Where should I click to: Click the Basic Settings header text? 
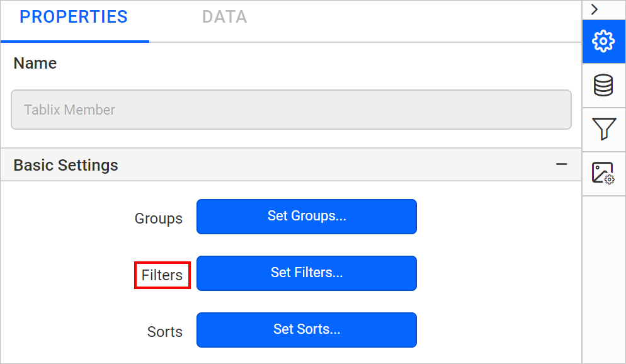coord(66,165)
